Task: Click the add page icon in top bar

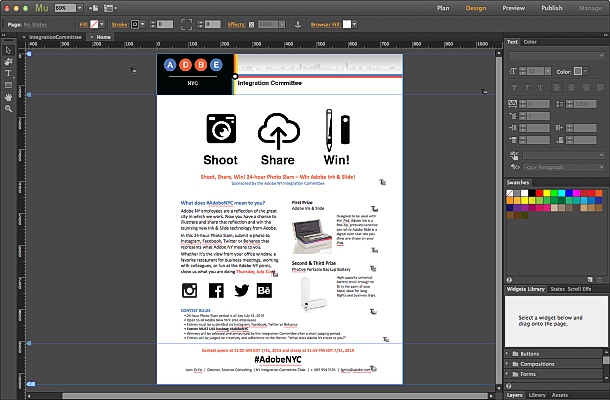Action: 93,8
